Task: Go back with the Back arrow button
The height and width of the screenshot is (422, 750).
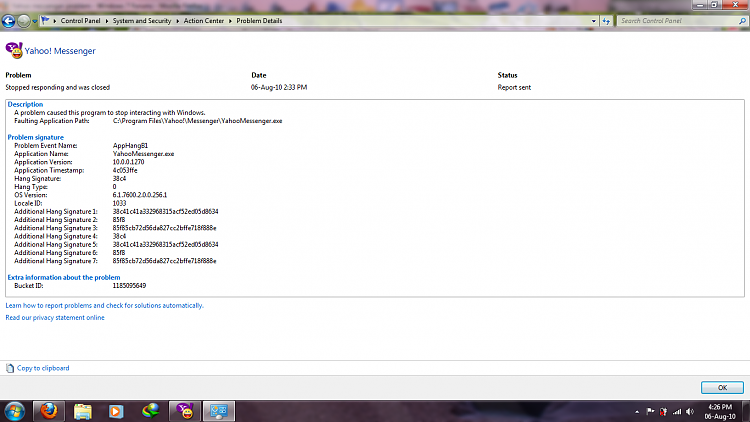Action: pos(8,21)
